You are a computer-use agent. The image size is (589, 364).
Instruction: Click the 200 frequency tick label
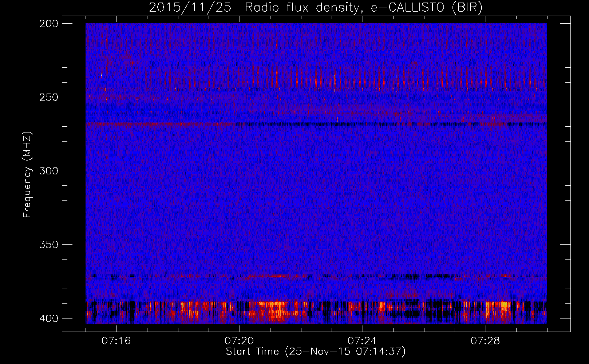coord(48,24)
